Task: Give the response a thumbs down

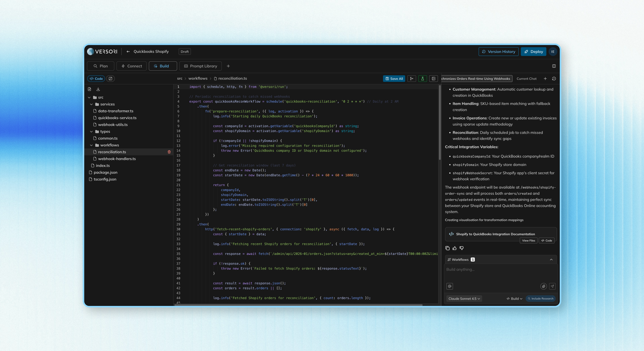Action: coord(462,248)
